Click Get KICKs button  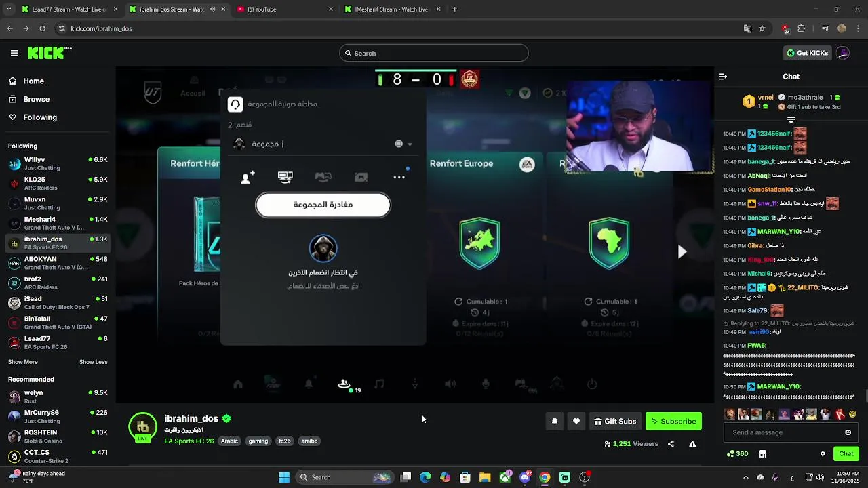tap(807, 53)
